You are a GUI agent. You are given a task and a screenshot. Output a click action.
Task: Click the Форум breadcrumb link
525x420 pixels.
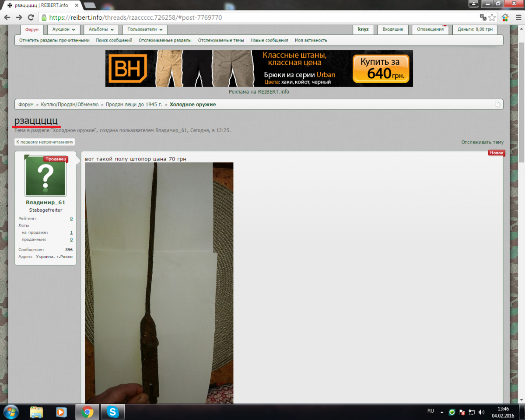pos(26,105)
